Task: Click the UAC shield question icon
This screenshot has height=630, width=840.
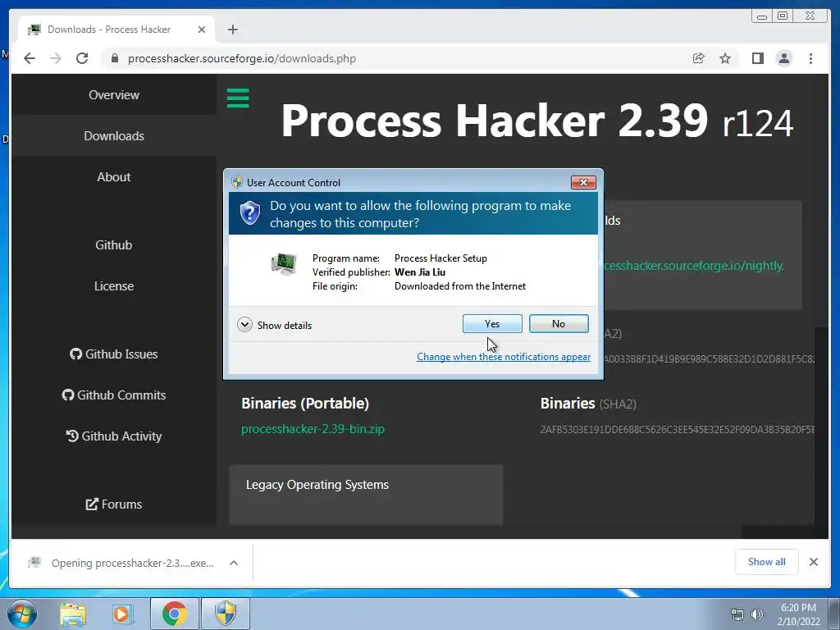Action: [249, 212]
